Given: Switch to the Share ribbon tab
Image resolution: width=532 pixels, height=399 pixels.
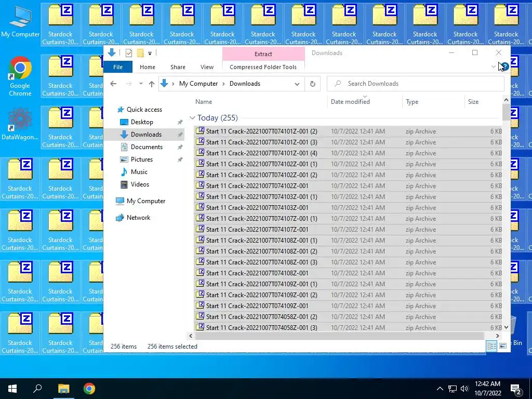Looking at the screenshot, I should (178, 67).
